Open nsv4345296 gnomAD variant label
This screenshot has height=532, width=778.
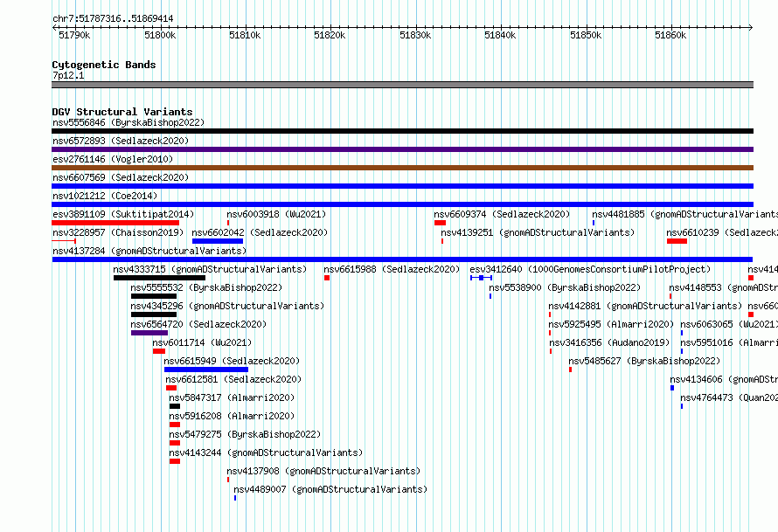coord(227,306)
